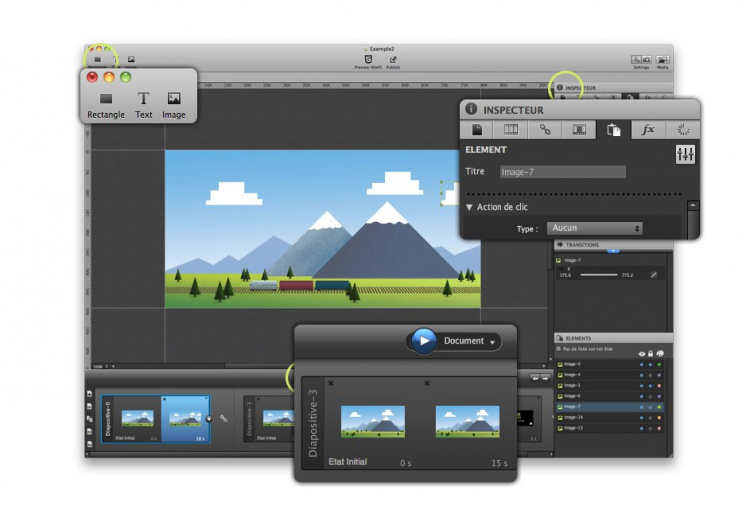Open the left Settings toolbar button
Screen dimensions: 750x510
click(x=637, y=60)
